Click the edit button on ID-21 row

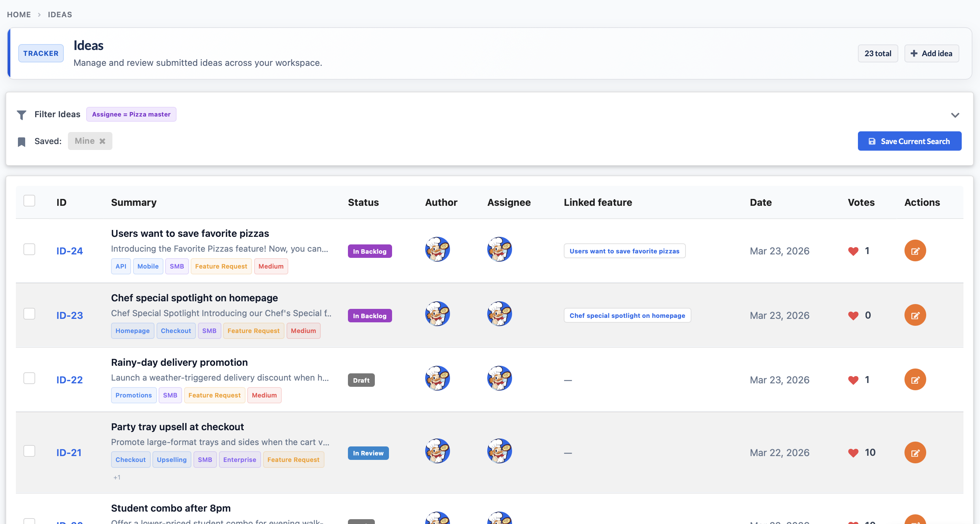coord(915,453)
